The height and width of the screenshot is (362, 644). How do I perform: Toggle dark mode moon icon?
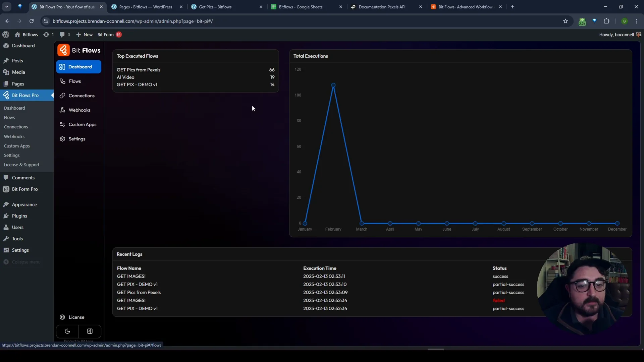tap(67, 331)
